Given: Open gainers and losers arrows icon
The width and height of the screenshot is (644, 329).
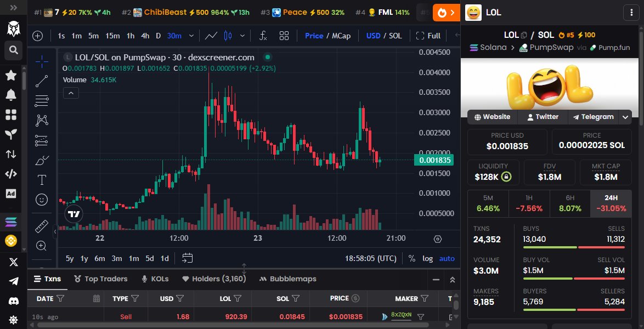Looking at the screenshot, I should pyautogui.click(x=11, y=154).
